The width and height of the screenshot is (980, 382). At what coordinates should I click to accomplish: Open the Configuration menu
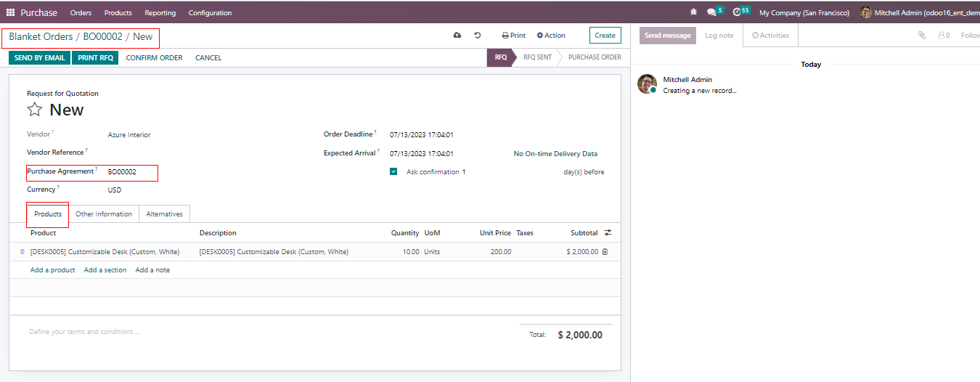pos(210,12)
